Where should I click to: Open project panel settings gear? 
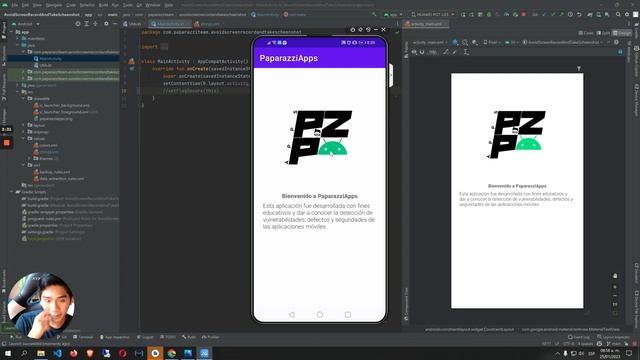[x=106, y=24]
